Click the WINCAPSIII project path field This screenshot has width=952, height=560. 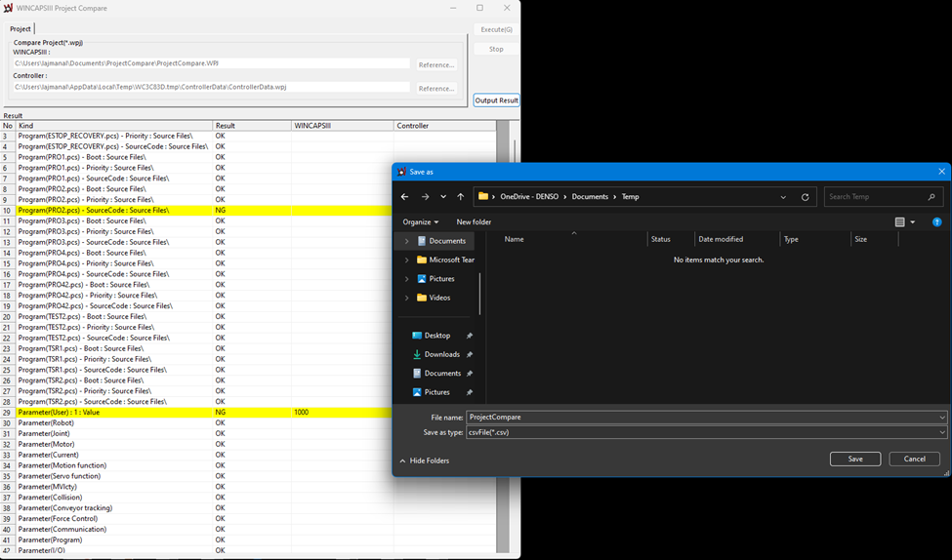click(x=211, y=63)
